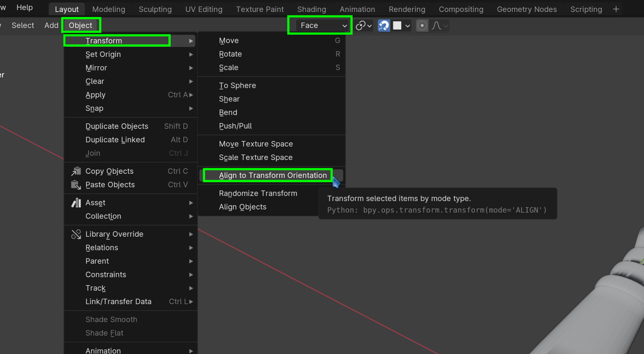This screenshot has width=644, height=354.
Task: Switch to the Sculpting workspace tab
Action: 155,9
